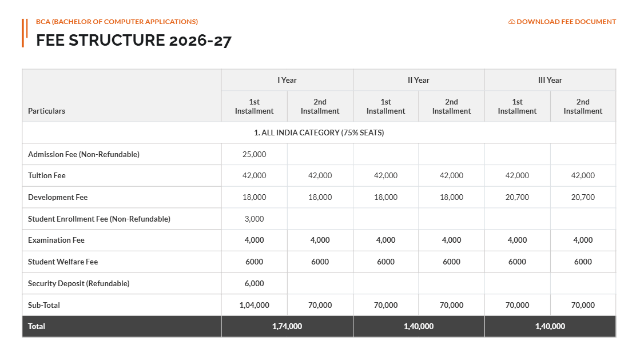The image size is (644, 345).
Task: Select the II Year column header
Action: [419, 80]
